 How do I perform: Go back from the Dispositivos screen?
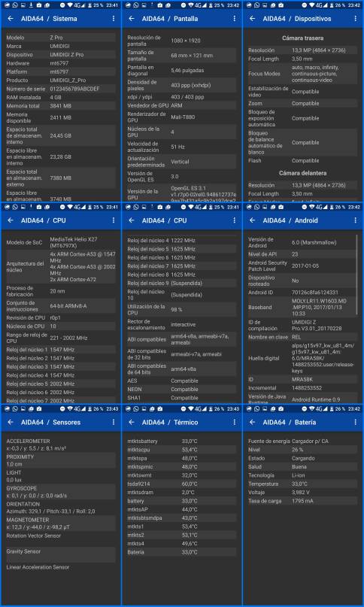[253, 19]
